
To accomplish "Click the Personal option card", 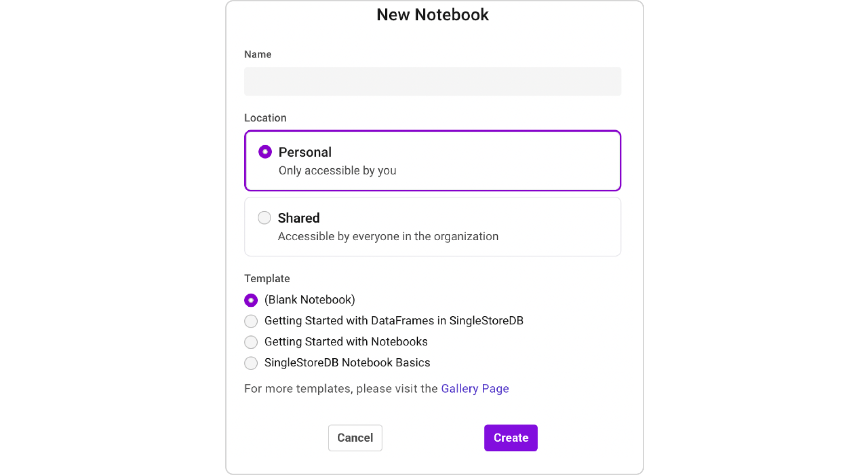I will (432, 161).
